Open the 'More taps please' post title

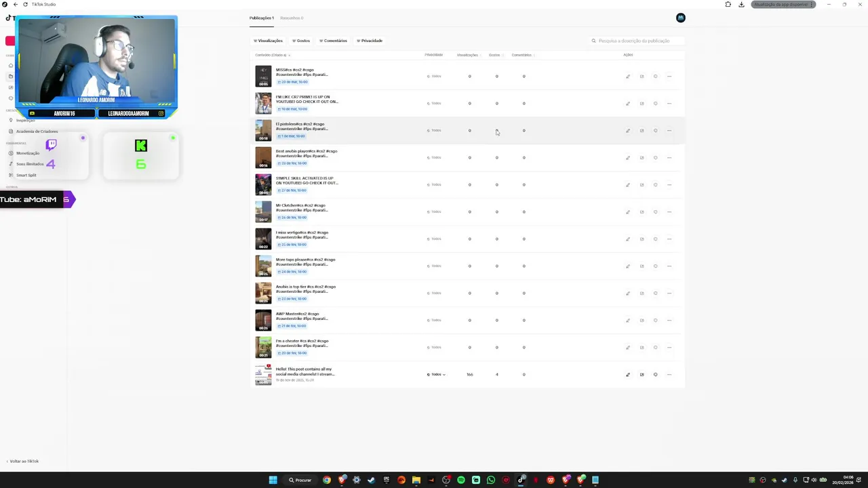[305, 262]
